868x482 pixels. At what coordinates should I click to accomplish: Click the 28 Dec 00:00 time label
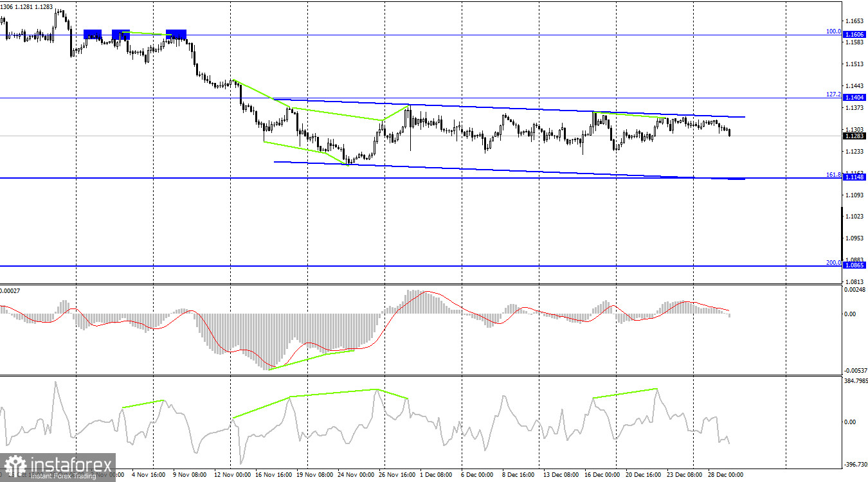(727, 476)
